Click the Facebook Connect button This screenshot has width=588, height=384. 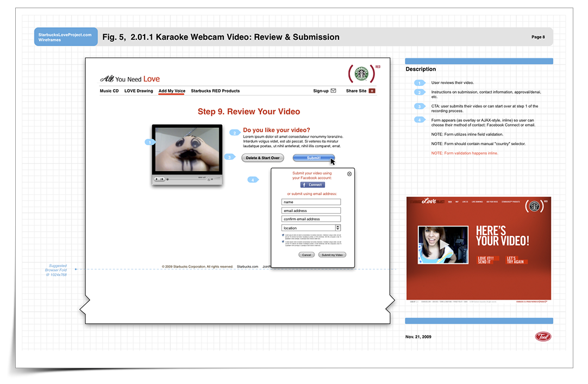click(x=313, y=185)
